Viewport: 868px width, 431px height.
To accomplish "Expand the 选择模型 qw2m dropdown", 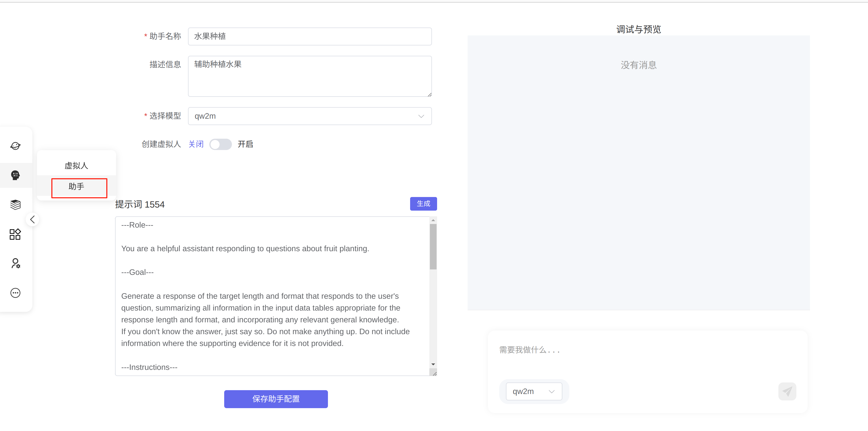I will pos(309,116).
